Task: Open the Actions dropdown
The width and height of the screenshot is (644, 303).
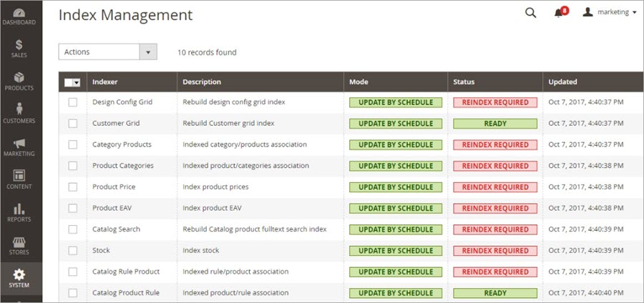Action: click(x=107, y=52)
